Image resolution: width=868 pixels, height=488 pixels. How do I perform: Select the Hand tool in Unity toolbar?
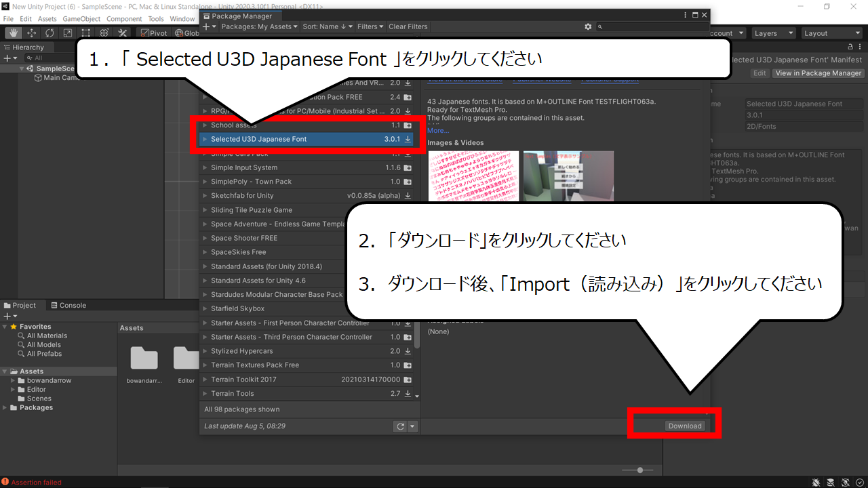click(14, 33)
